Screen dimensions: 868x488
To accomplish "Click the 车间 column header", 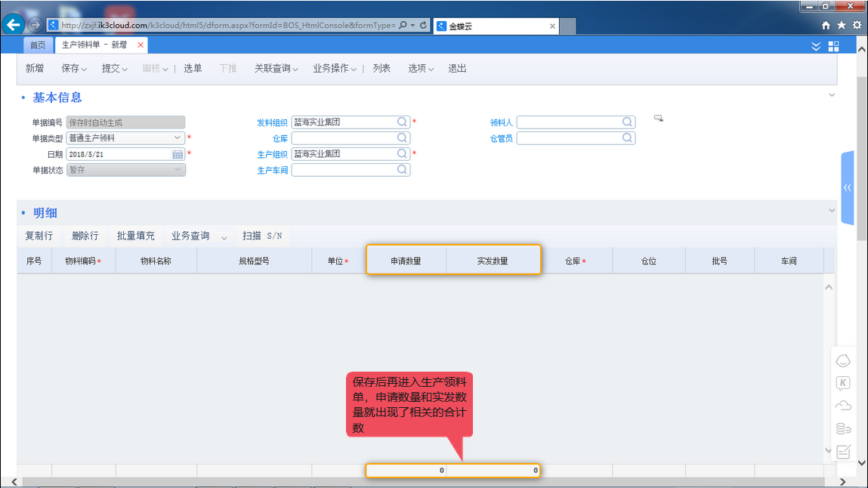I will tap(789, 261).
